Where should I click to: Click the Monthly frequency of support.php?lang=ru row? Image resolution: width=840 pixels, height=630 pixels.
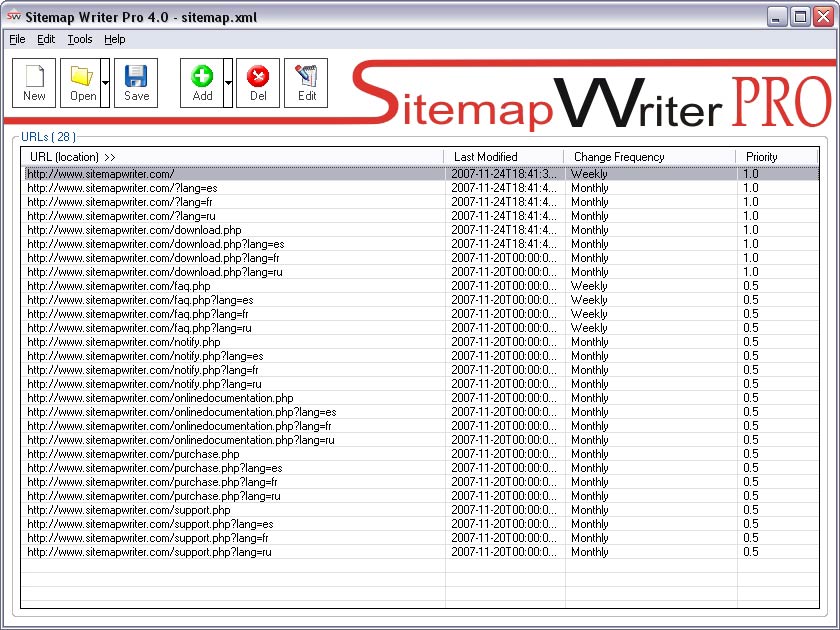(590, 552)
